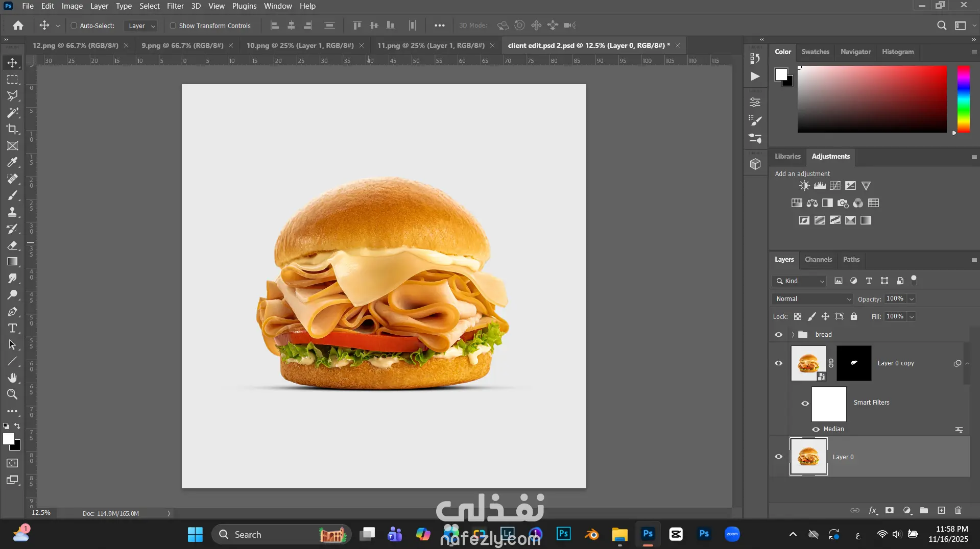Open the layer Opacity dropdown arrow
Viewport: 980px width, 549px height.
pyautogui.click(x=912, y=299)
